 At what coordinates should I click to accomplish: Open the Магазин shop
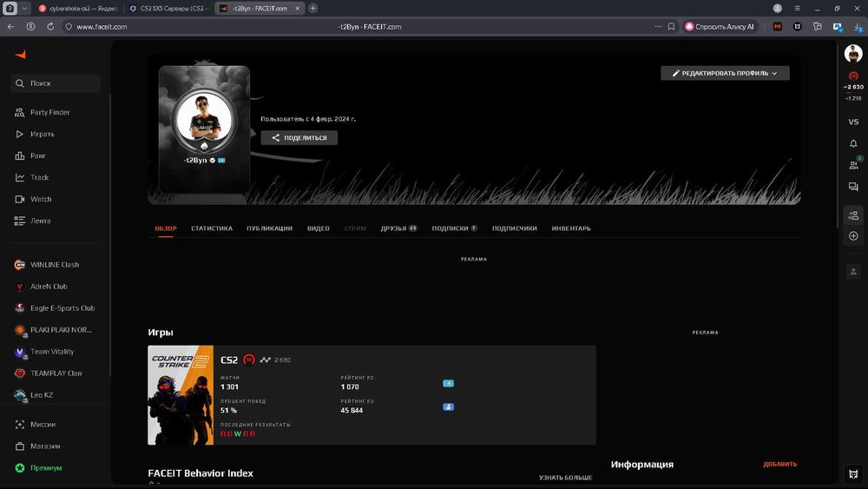pyautogui.click(x=37, y=446)
